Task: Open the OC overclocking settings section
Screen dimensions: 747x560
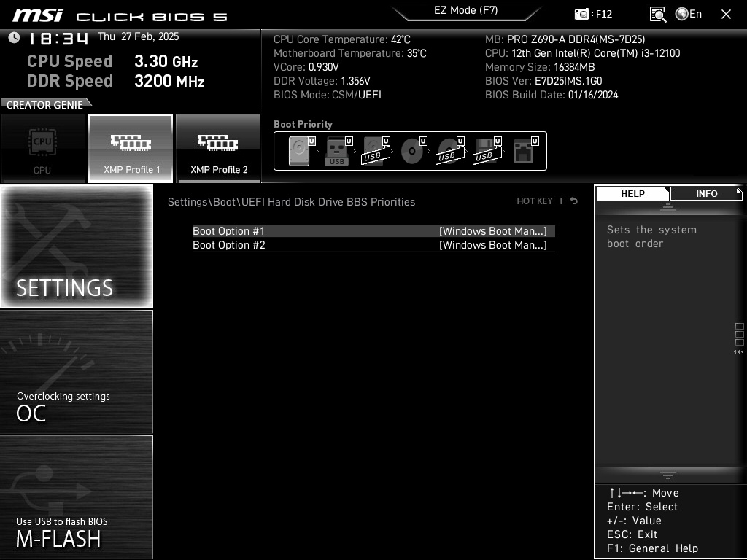Action: click(77, 372)
